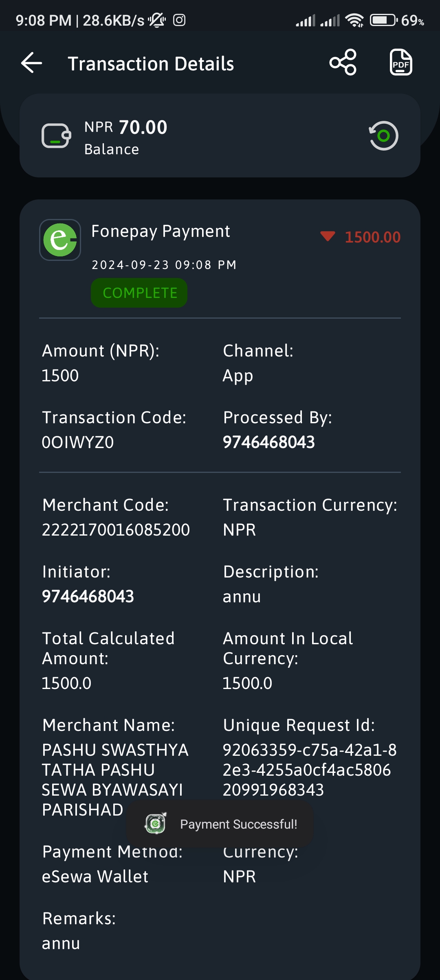Go back using the arrow icon

(x=32, y=63)
